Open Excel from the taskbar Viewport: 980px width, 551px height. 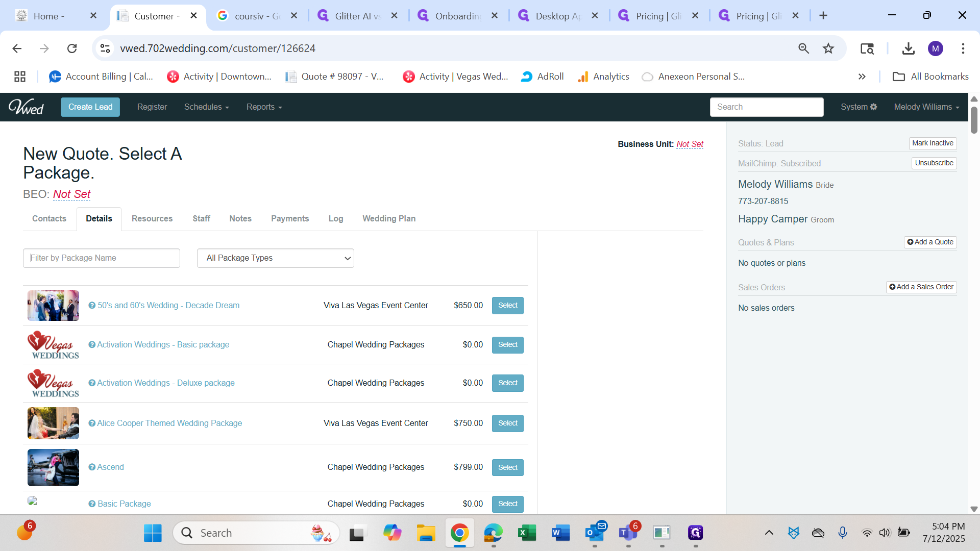[x=527, y=533]
